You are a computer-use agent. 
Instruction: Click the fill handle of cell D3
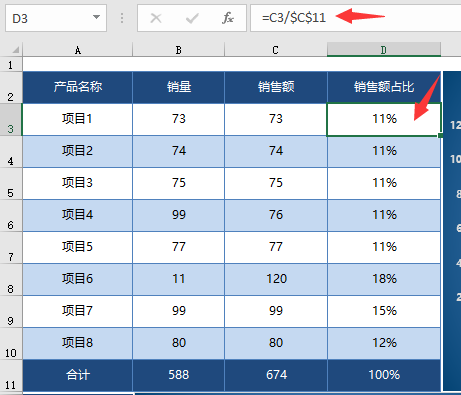click(440, 135)
